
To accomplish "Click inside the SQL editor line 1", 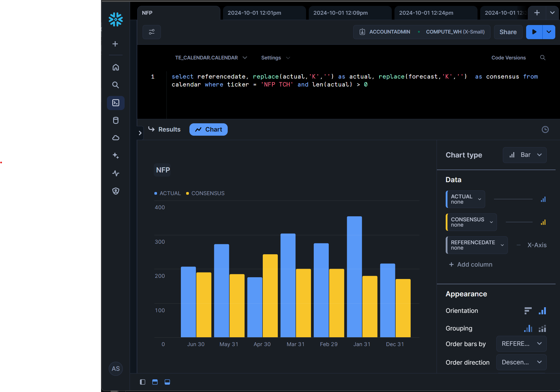I will point(355,80).
